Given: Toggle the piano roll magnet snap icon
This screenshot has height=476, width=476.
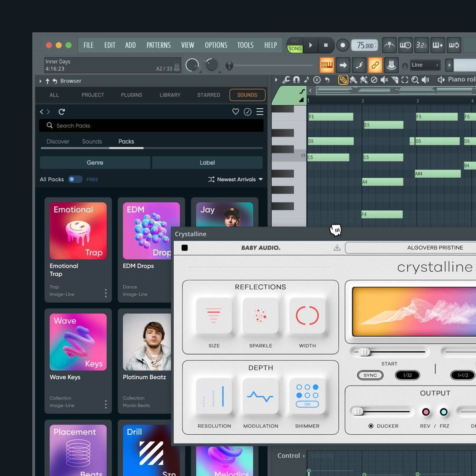Looking at the screenshot, I should coord(296,80).
